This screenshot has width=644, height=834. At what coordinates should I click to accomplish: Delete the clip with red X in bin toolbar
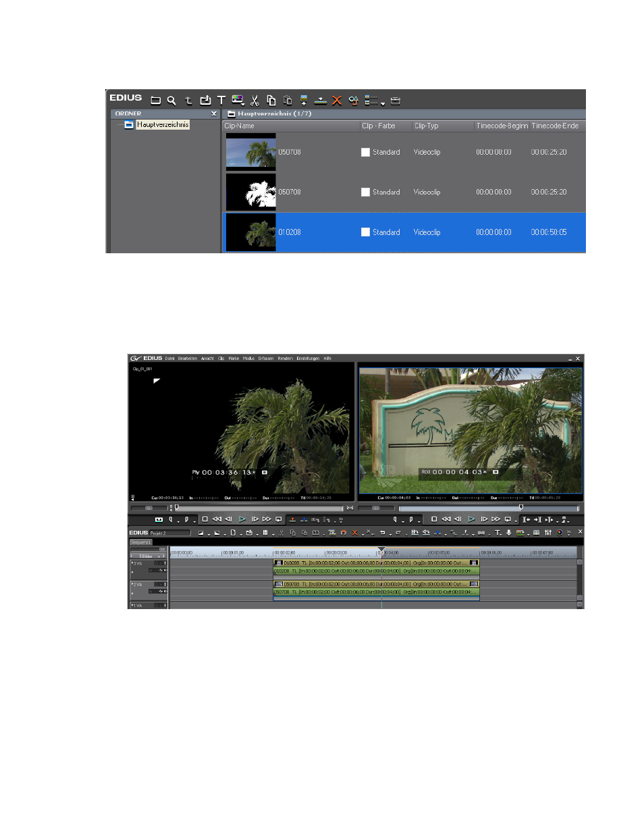[337, 101]
